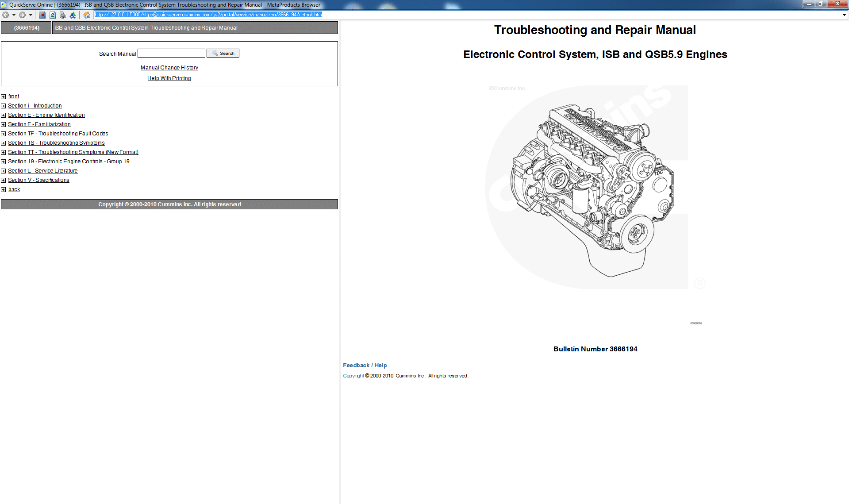Print the page using the printer icon
This screenshot has width=849, height=504.
tap(63, 15)
